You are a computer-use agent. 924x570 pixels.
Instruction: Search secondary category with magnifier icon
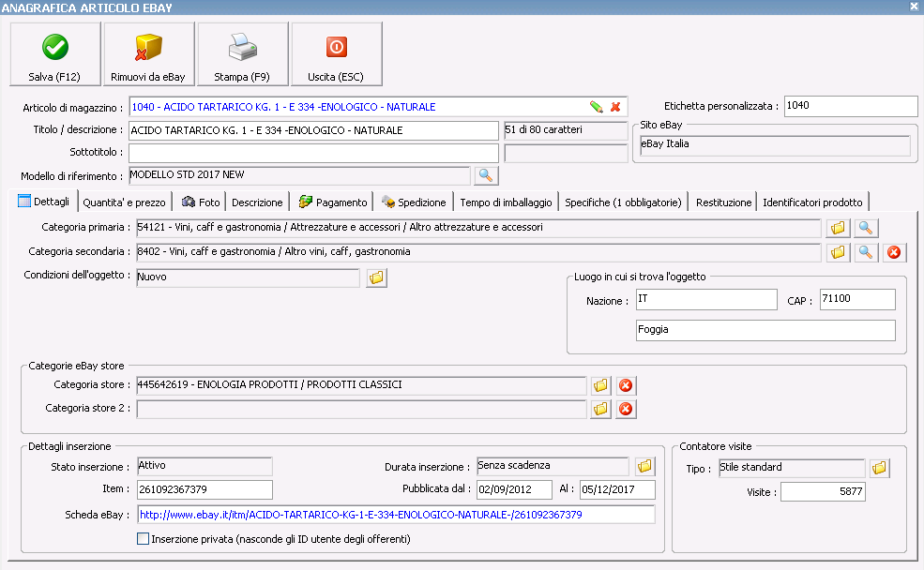pyautogui.click(x=865, y=252)
